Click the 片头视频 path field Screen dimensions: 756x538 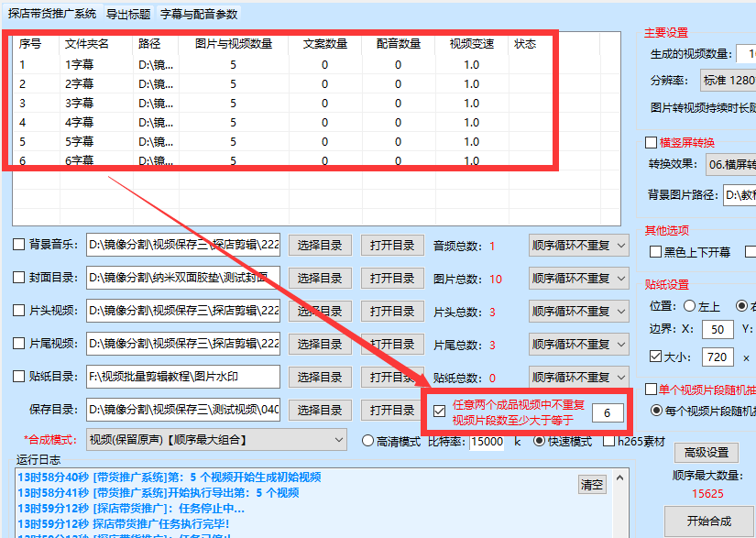183,311
